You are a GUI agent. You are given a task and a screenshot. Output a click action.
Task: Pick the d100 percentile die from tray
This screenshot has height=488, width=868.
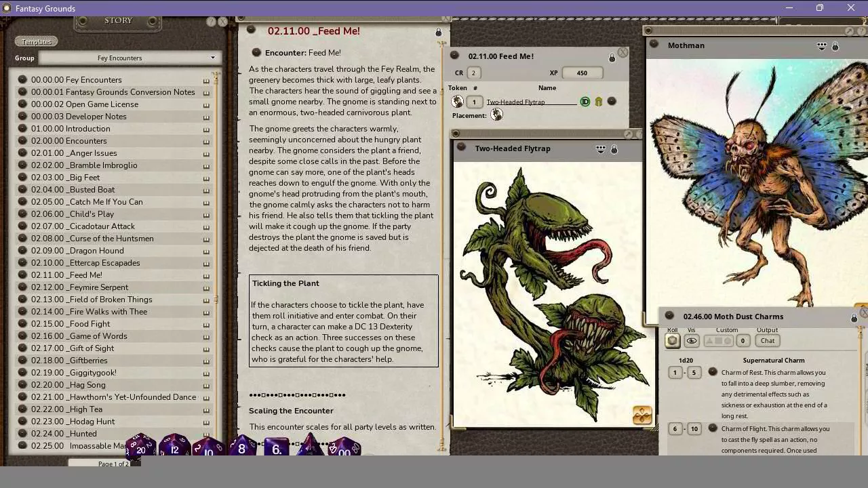pos(344,447)
